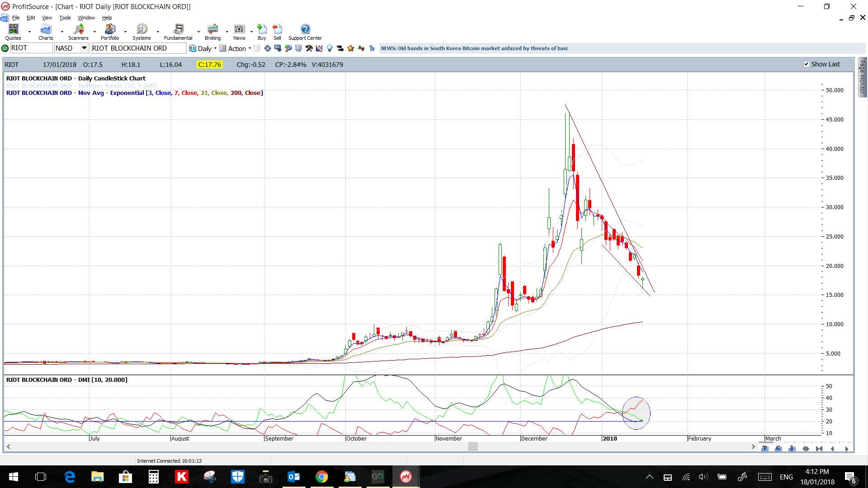
Task: Click the scroll right arrow of chart scrollbar
Action: tap(753, 447)
